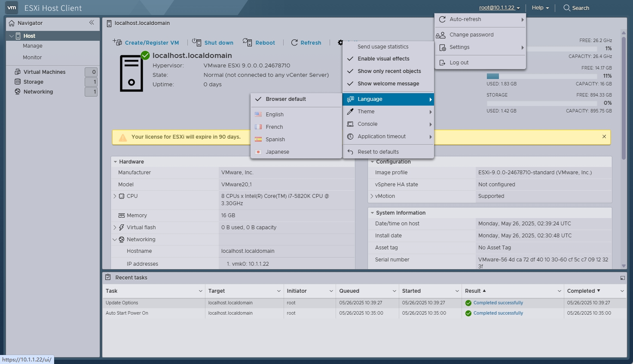Maximize the Recent tasks panel icon

pos(622,278)
